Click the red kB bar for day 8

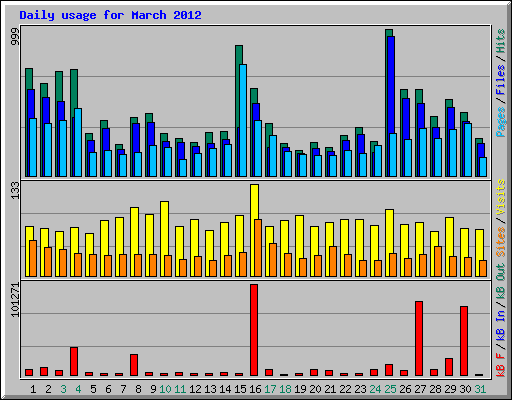pyautogui.click(x=134, y=365)
